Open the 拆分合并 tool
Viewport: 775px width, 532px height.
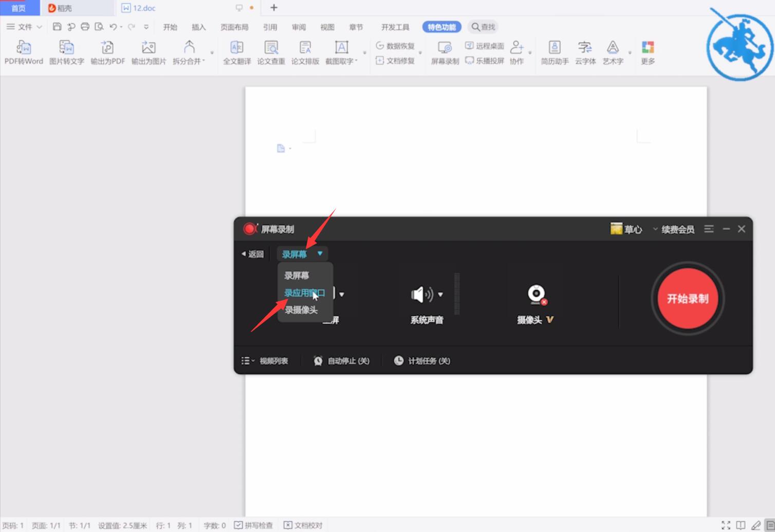click(x=189, y=53)
